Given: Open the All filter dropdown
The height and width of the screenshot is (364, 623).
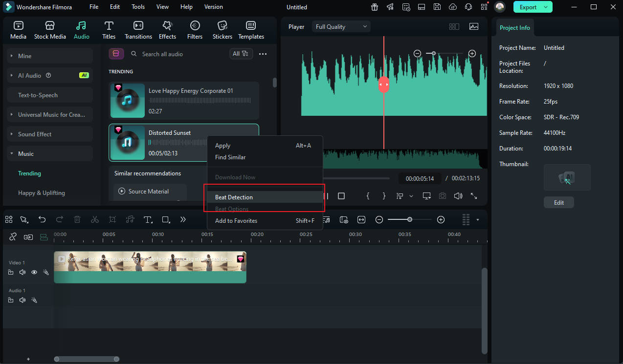Looking at the screenshot, I should pyautogui.click(x=241, y=54).
